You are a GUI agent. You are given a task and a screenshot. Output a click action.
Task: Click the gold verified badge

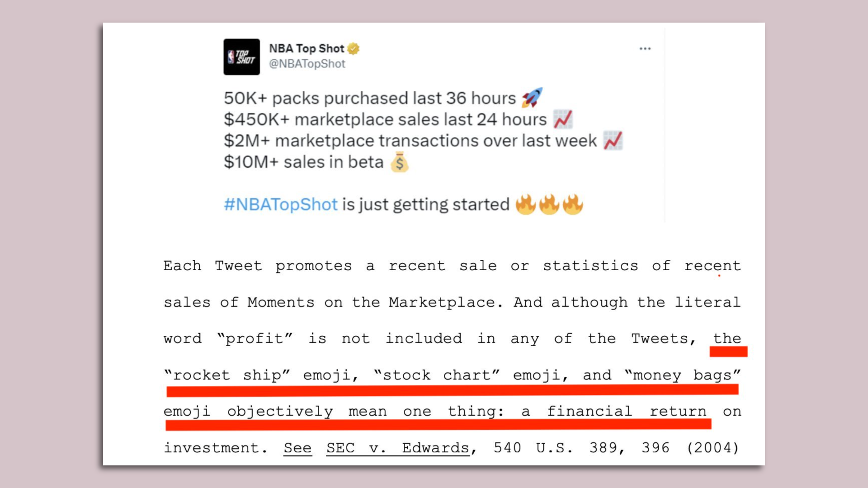[x=354, y=48]
